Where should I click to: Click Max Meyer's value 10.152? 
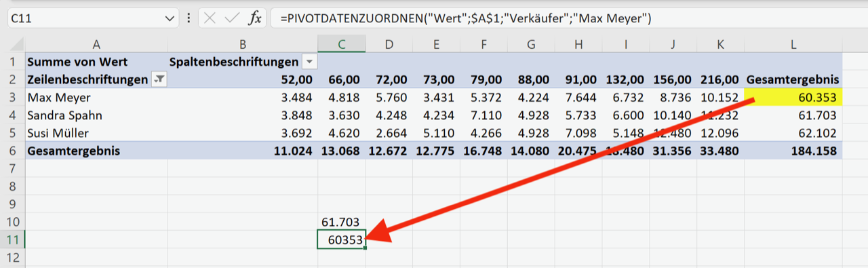click(720, 98)
